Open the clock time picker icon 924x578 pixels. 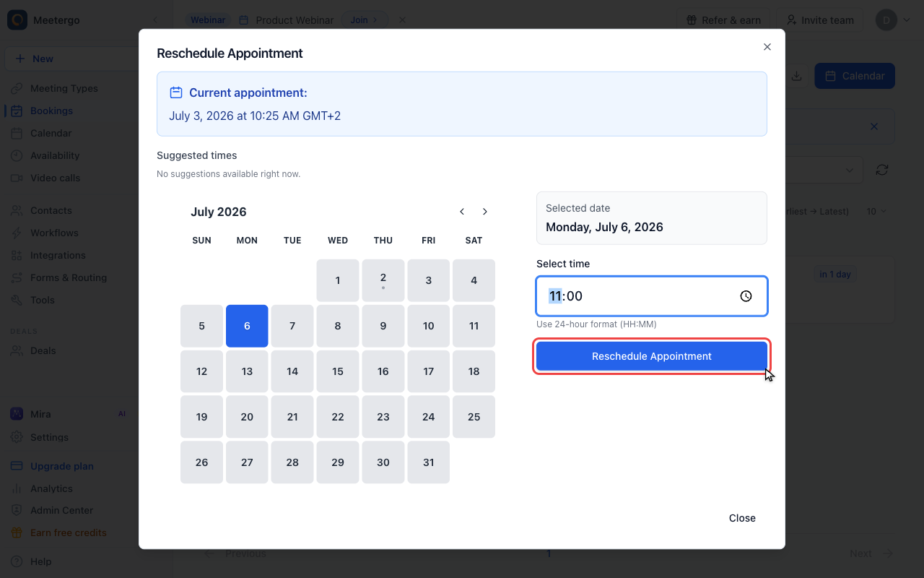click(746, 296)
